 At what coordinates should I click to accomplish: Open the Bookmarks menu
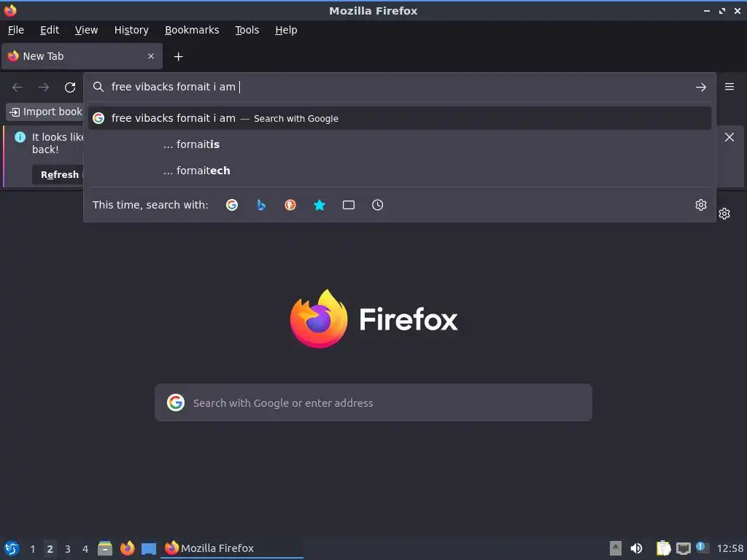(x=192, y=30)
